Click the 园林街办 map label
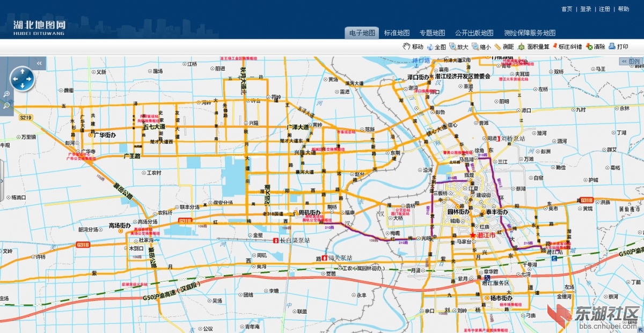 (x=459, y=212)
